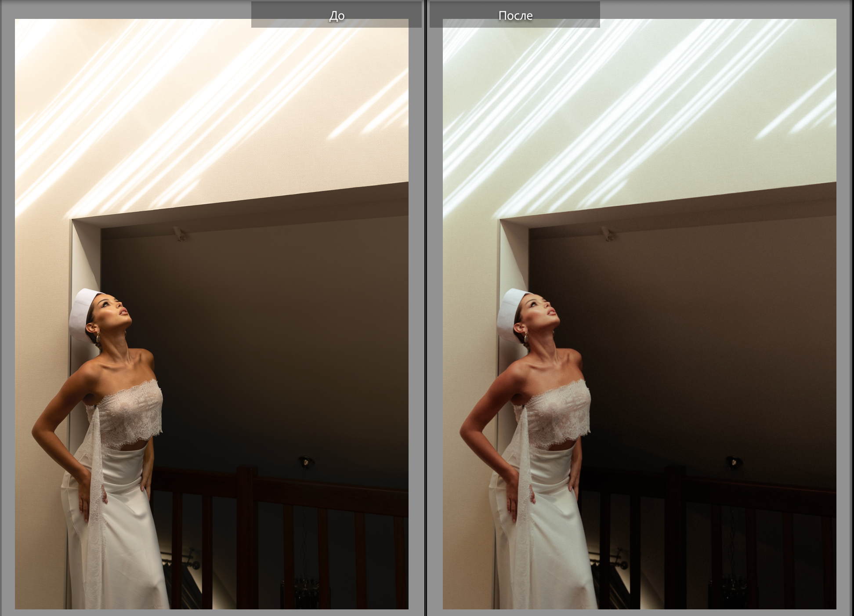This screenshot has width=854, height=616.
Task: Click the vertical divider between the previews
Action: coord(425,308)
